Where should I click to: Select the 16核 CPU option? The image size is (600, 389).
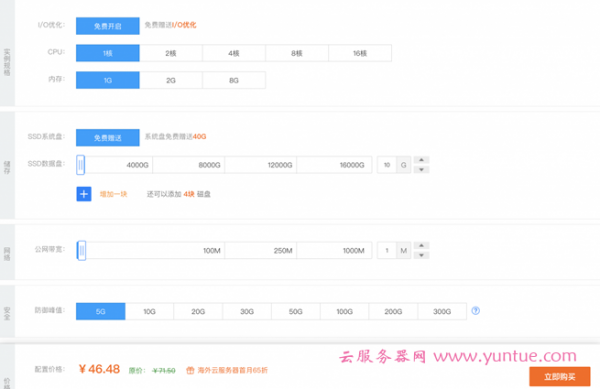[x=360, y=53]
